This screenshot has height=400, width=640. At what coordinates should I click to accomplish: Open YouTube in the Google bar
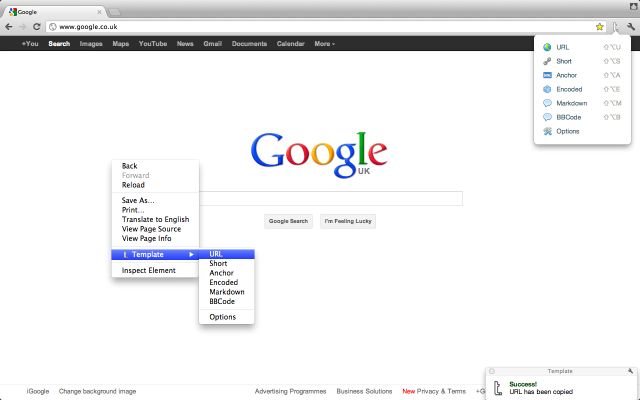(153, 44)
